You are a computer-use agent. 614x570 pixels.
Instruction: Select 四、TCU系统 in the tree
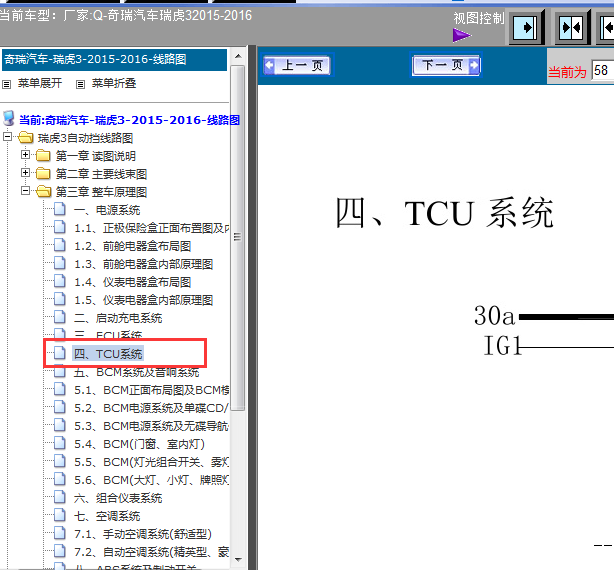[108, 354]
